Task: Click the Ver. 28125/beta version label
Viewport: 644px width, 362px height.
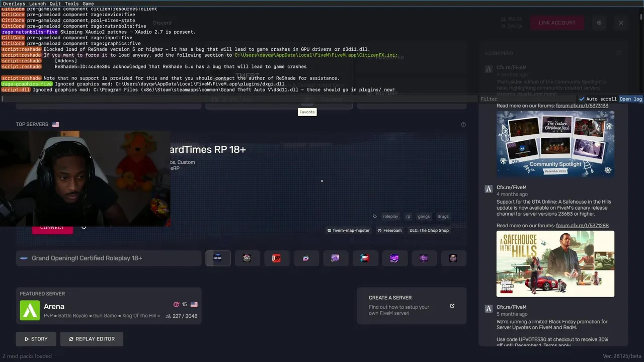Action: [x=622, y=356]
